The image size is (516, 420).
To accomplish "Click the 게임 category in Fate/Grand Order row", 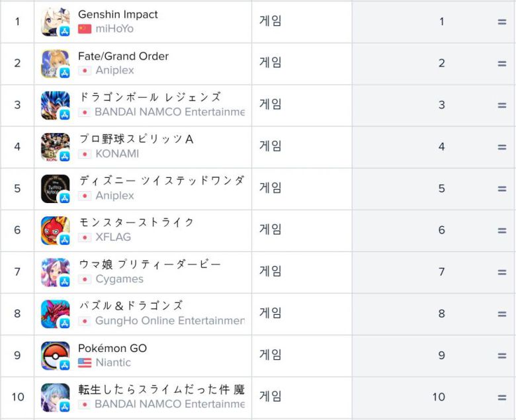I will point(271,63).
